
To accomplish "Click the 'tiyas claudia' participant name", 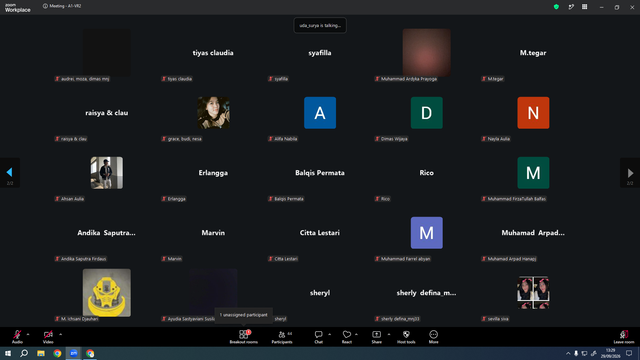I will coord(213,53).
